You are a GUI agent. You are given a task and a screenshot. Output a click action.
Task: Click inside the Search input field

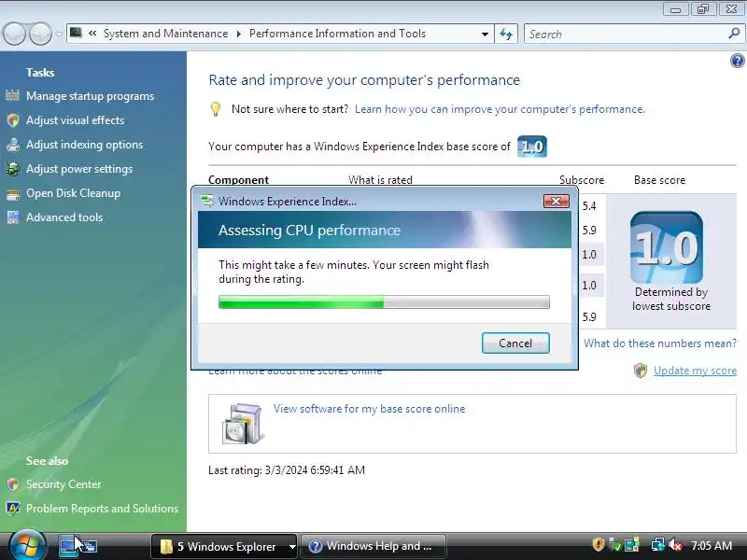click(x=627, y=34)
